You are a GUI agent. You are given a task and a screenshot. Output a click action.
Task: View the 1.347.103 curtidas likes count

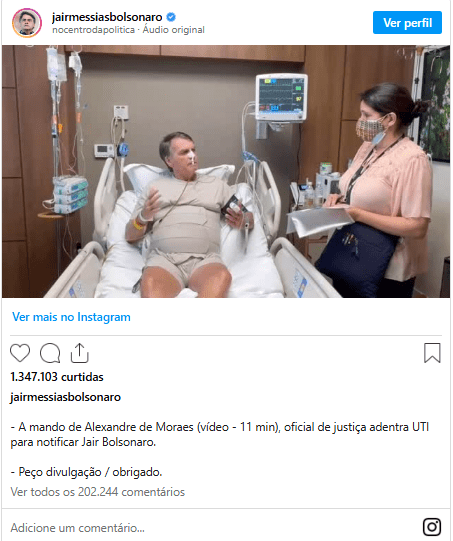(57, 377)
